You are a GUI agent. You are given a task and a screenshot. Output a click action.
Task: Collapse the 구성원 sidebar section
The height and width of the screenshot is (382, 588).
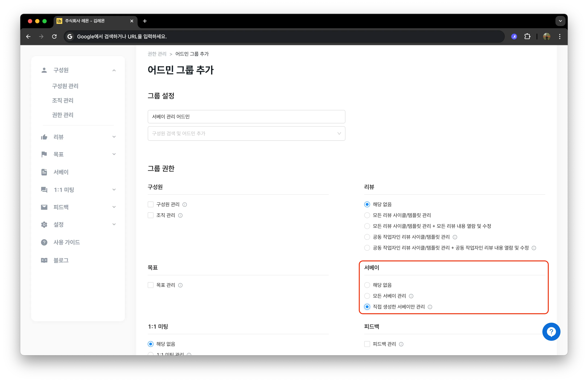pos(114,70)
